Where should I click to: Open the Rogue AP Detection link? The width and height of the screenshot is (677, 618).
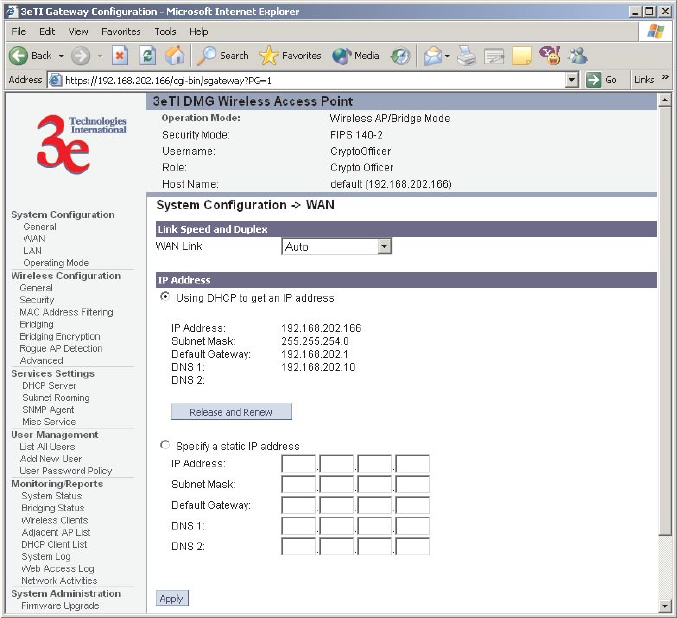61,348
